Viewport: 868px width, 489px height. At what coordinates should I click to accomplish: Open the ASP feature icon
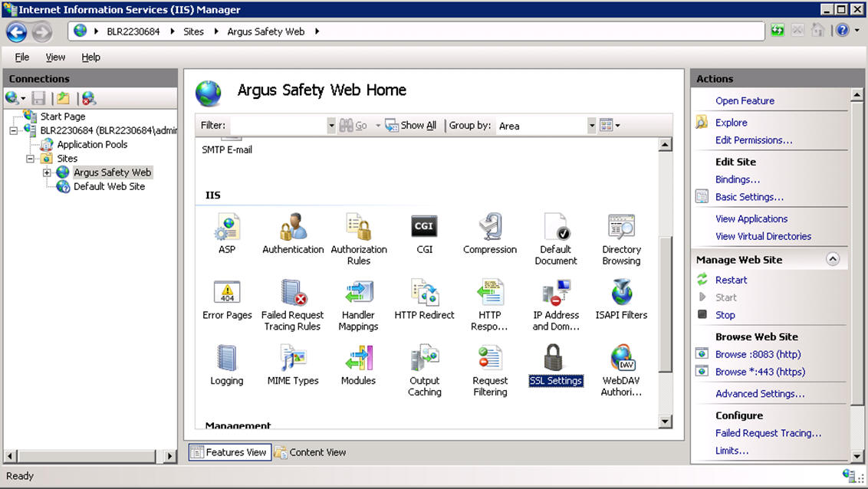tap(227, 227)
